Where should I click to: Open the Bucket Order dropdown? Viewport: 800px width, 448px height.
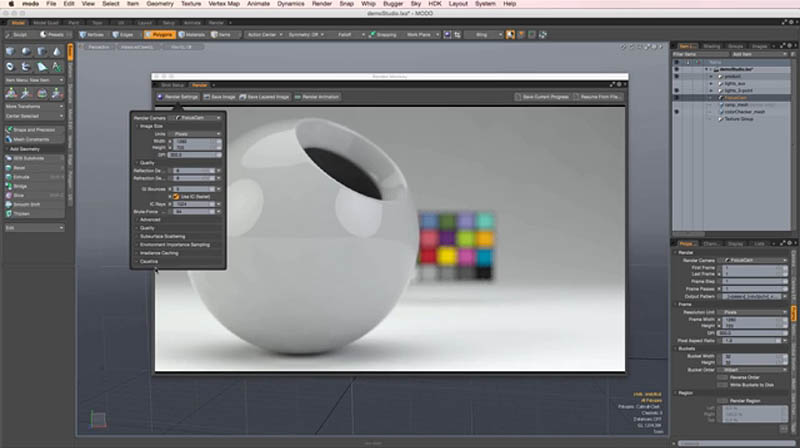point(753,368)
